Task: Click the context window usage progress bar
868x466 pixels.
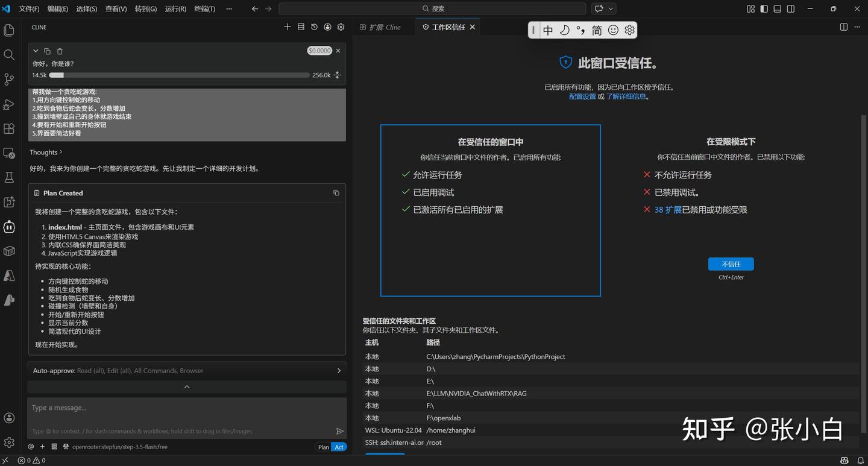Action: (179, 75)
